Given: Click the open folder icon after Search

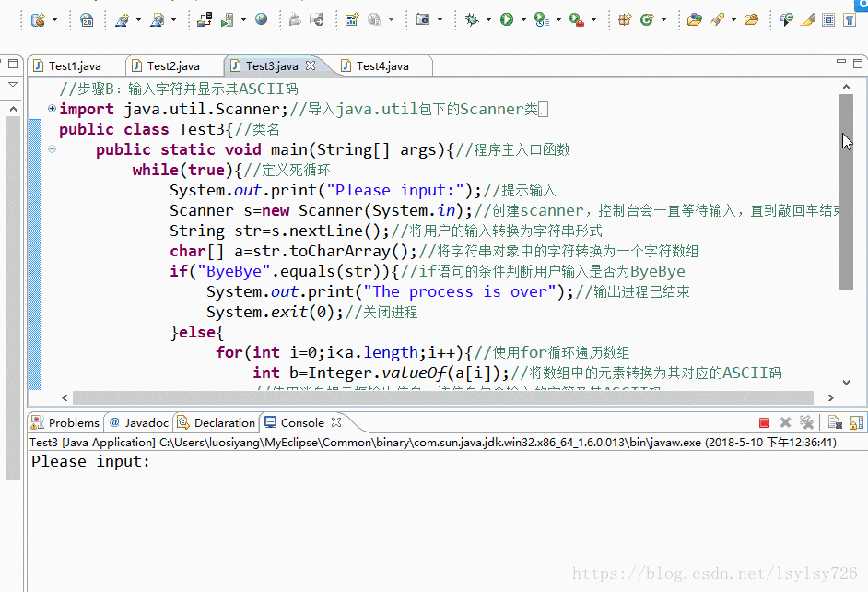Looking at the screenshot, I should (x=751, y=20).
